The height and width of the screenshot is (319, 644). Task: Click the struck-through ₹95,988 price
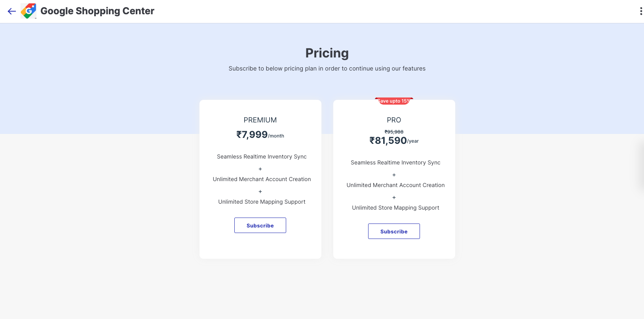click(x=394, y=132)
